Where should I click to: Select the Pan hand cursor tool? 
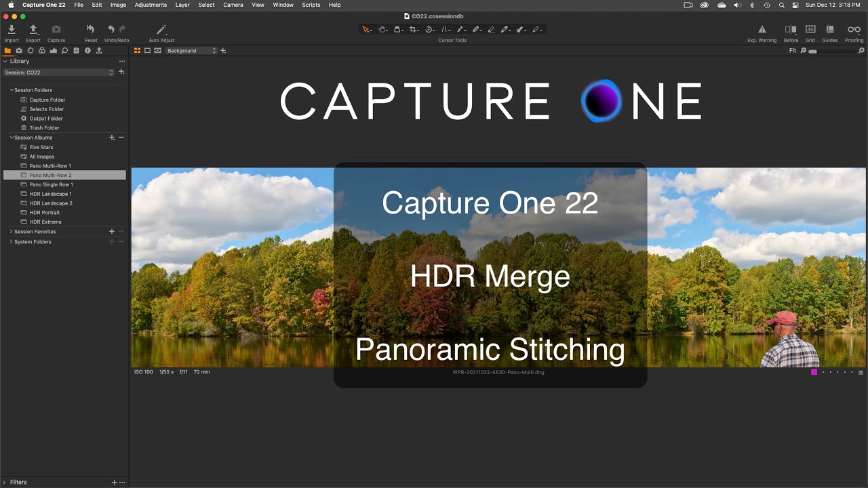click(382, 29)
